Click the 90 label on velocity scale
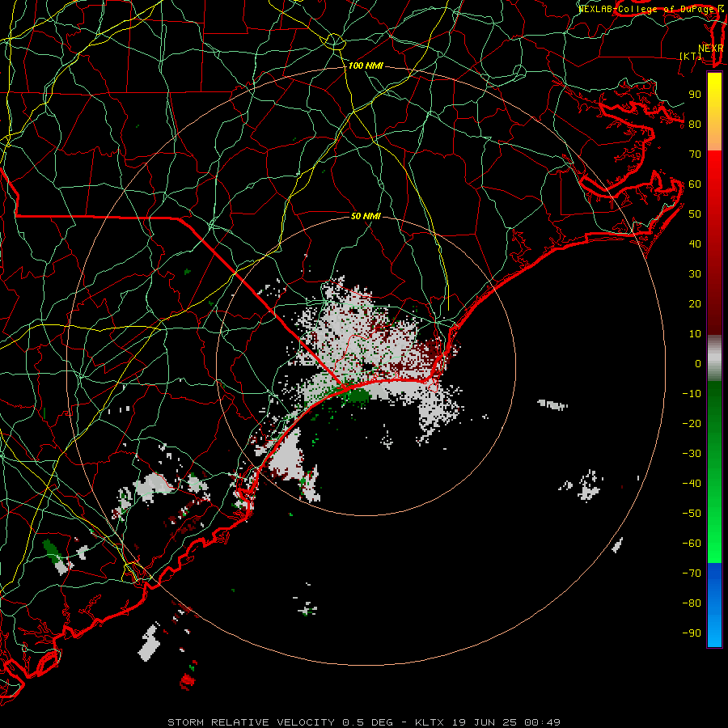The height and width of the screenshot is (728, 728). [x=695, y=95]
